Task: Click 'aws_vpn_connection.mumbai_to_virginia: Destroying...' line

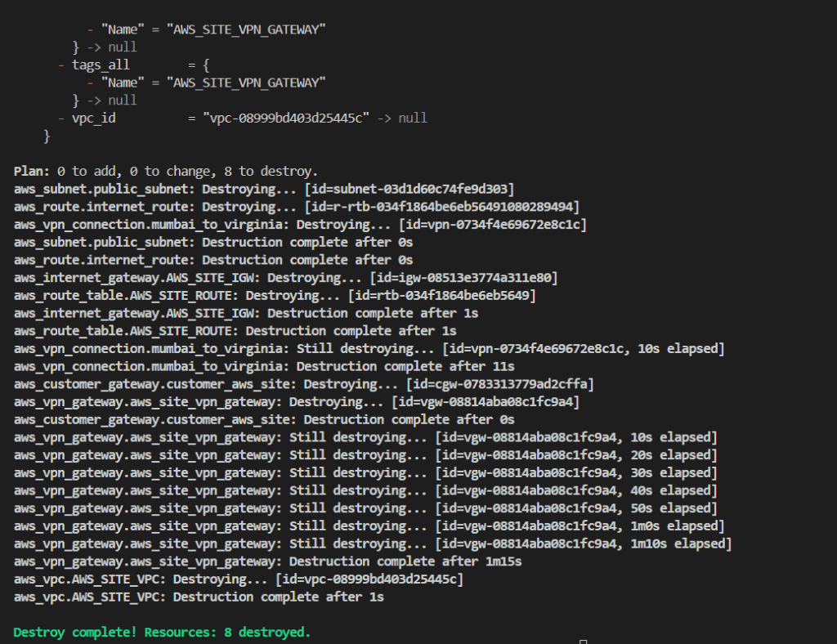Action: [300, 225]
